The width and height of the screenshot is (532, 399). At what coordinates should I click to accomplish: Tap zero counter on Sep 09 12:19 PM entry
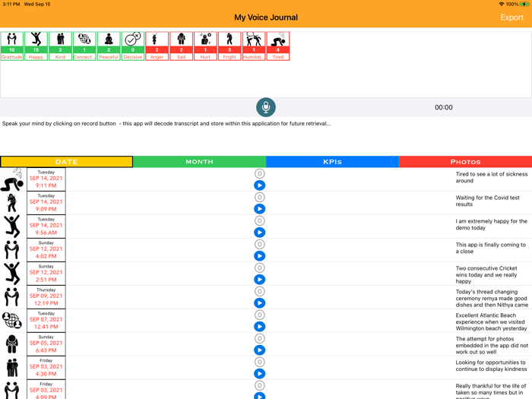[x=260, y=291]
